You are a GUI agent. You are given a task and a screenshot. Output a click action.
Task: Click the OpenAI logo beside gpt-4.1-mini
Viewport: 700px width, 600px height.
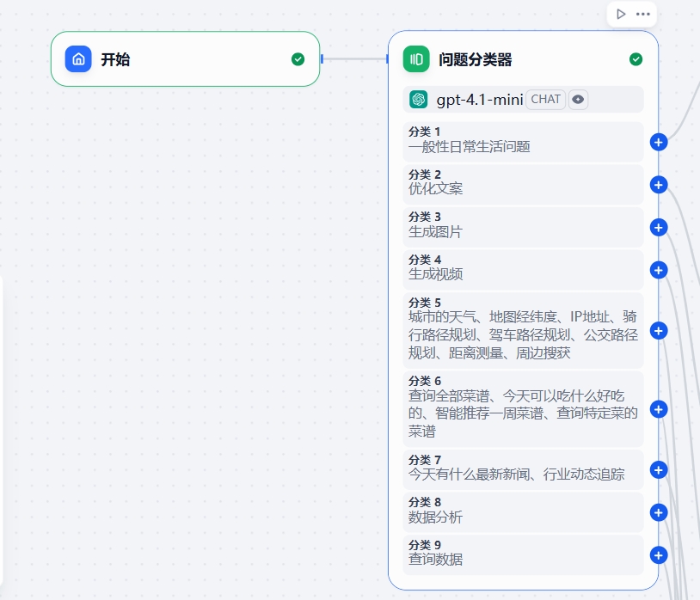[418, 99]
